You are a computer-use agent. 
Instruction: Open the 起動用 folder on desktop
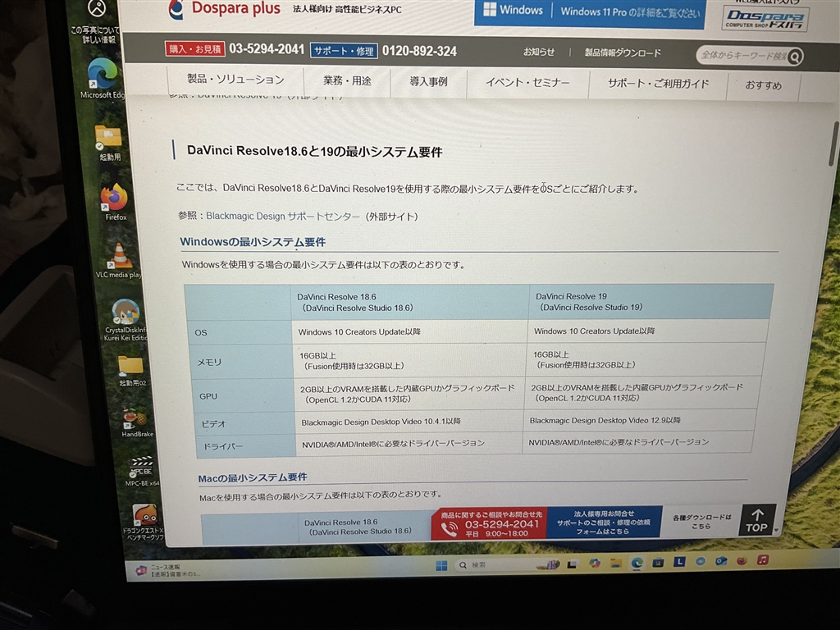pyautogui.click(x=109, y=143)
